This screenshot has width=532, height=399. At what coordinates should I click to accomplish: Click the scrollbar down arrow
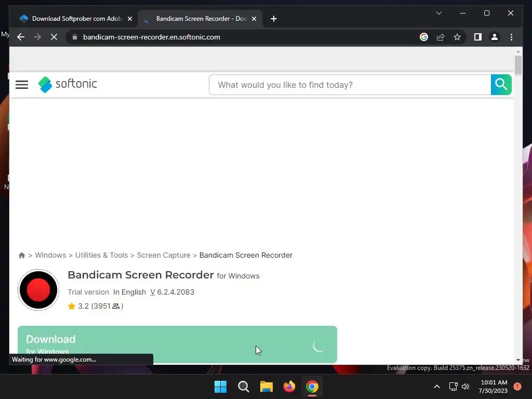click(518, 360)
